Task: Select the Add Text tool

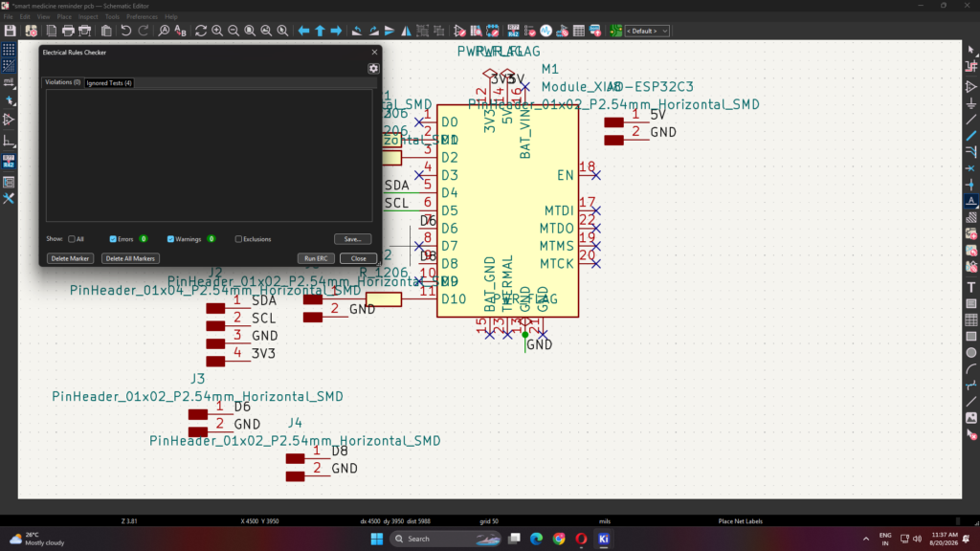Action: 970,287
